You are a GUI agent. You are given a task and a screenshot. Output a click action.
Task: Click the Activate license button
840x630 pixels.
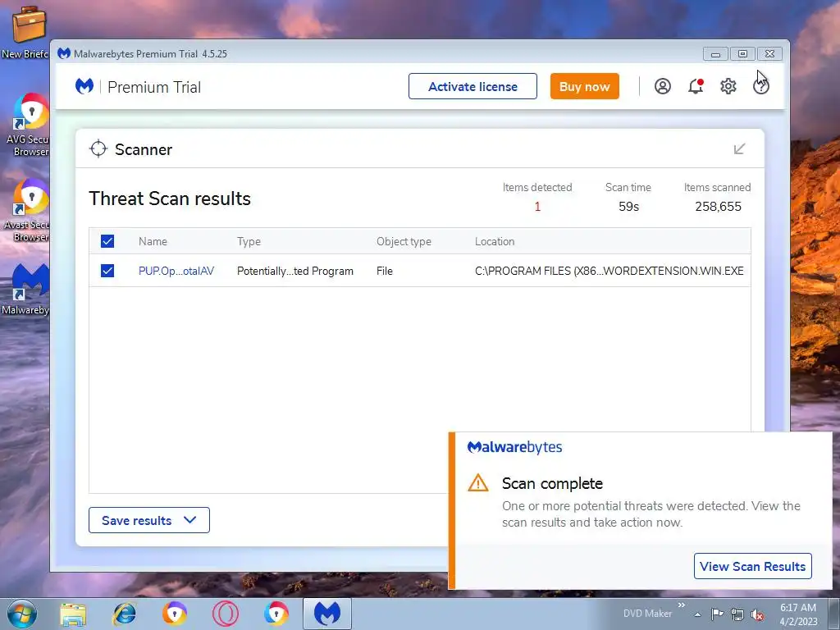click(x=472, y=86)
